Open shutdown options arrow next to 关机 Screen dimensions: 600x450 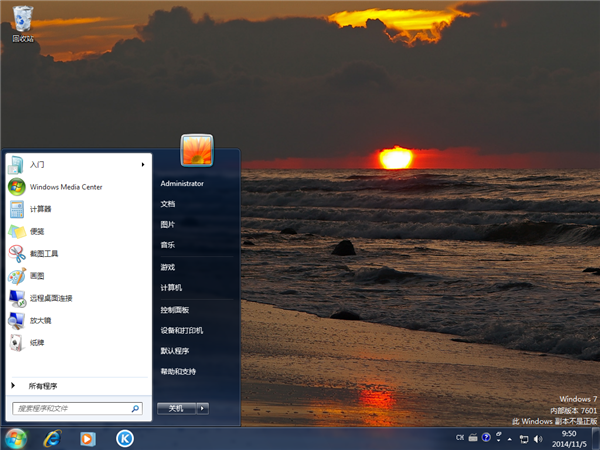(x=202, y=408)
